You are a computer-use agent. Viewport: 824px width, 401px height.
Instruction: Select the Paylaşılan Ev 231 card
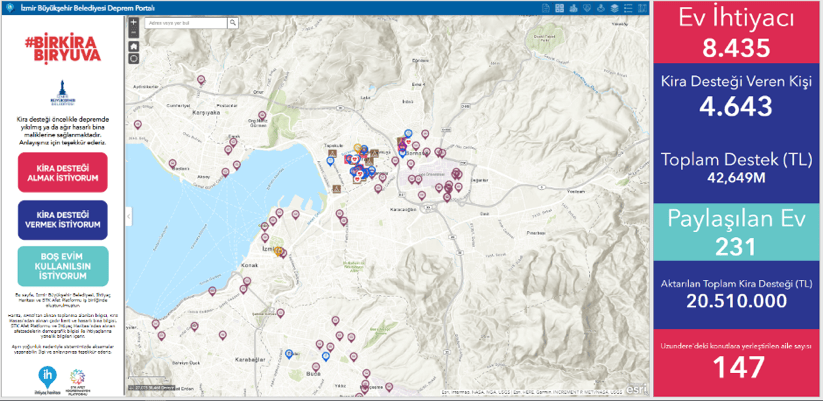pos(736,232)
